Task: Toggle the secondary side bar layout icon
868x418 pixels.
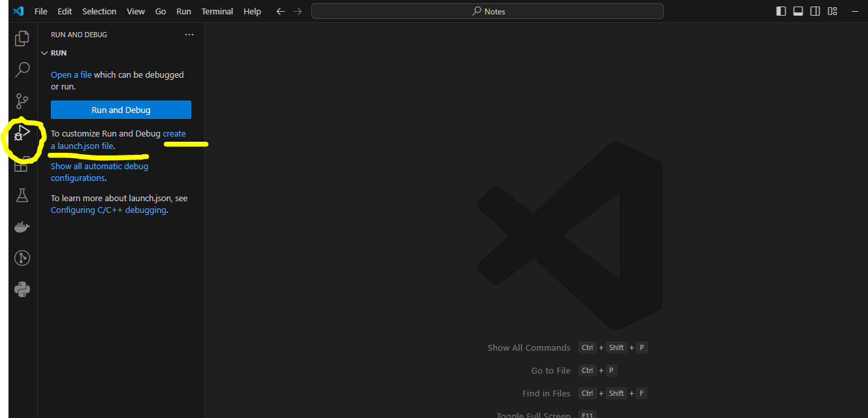Action: 815,11
